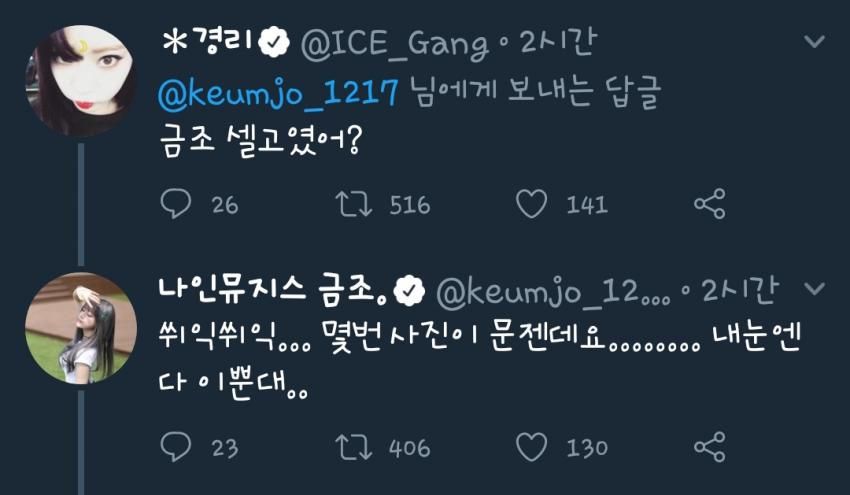Reply to the ICE_Gang tweet
Image resolution: width=850 pixels, height=495 pixels.
(176, 203)
